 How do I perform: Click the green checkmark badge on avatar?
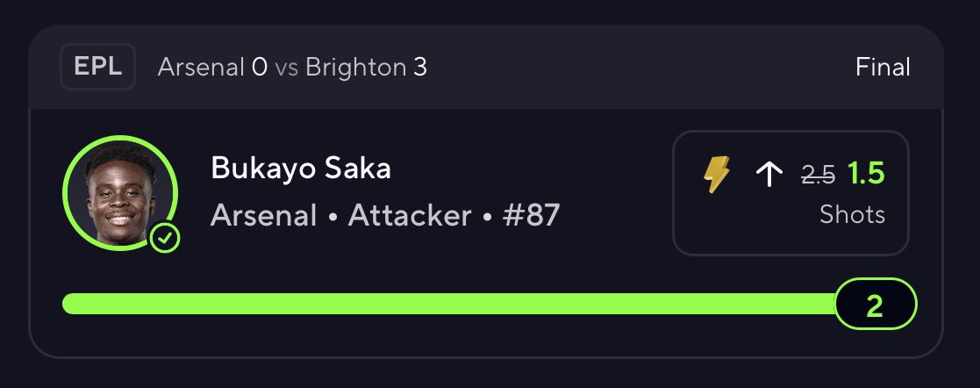point(165,238)
